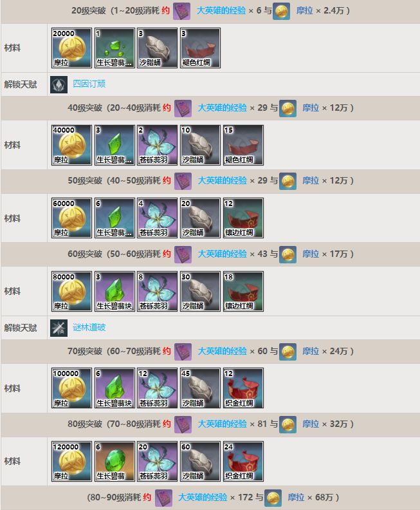
Task: Click the 四因订顶 talent icon
Action: click(x=59, y=84)
